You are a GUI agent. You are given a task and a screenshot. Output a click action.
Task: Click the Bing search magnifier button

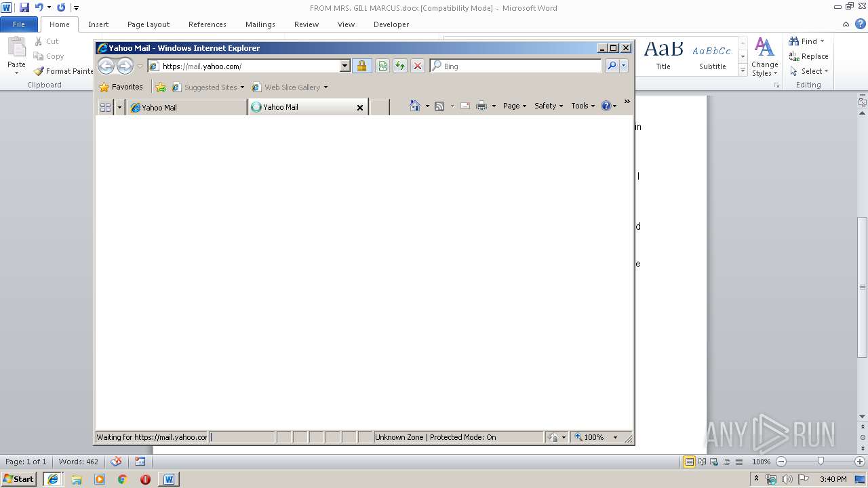tap(611, 66)
